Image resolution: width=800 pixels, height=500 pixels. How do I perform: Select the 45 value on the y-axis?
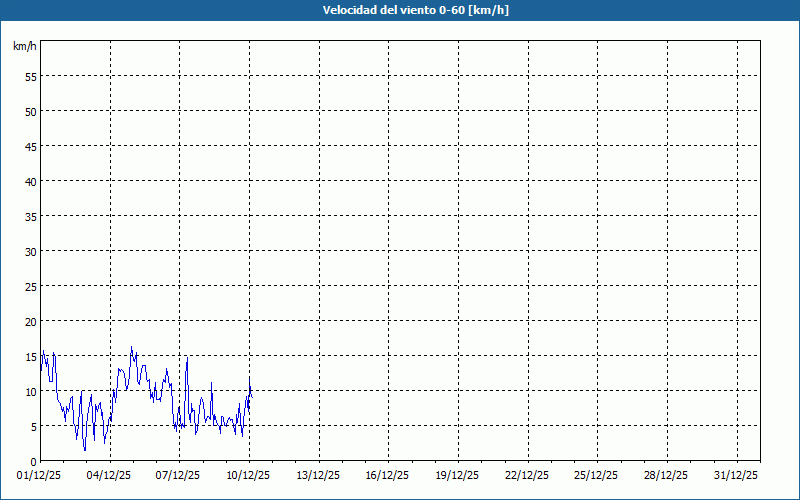31,146
